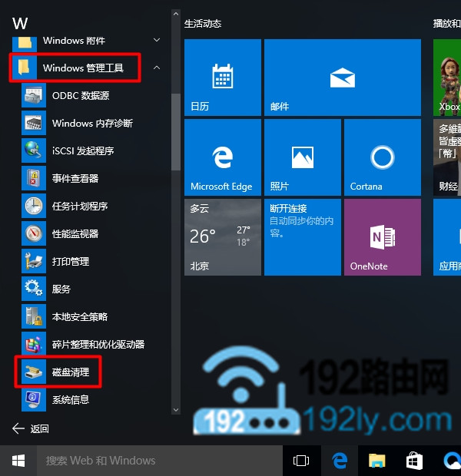The width and height of the screenshot is (461, 476).
Task: Click the app list scroll-down arrow
Action: point(176,409)
